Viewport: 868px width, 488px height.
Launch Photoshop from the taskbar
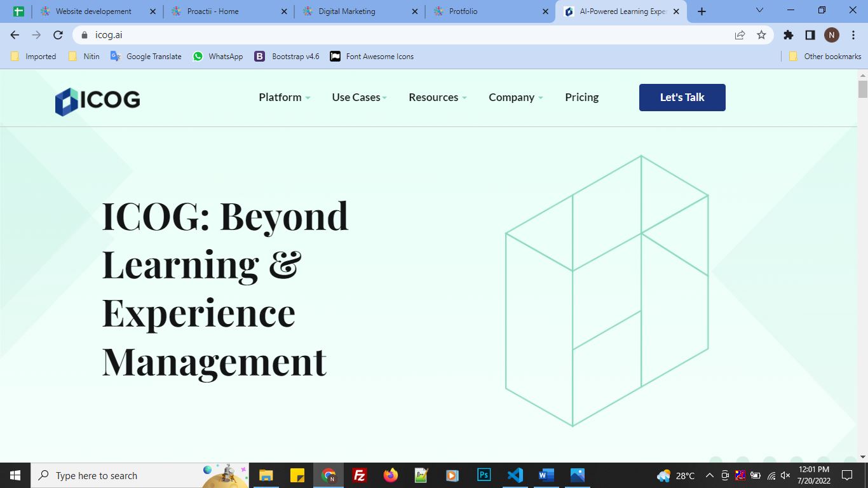pos(484,475)
